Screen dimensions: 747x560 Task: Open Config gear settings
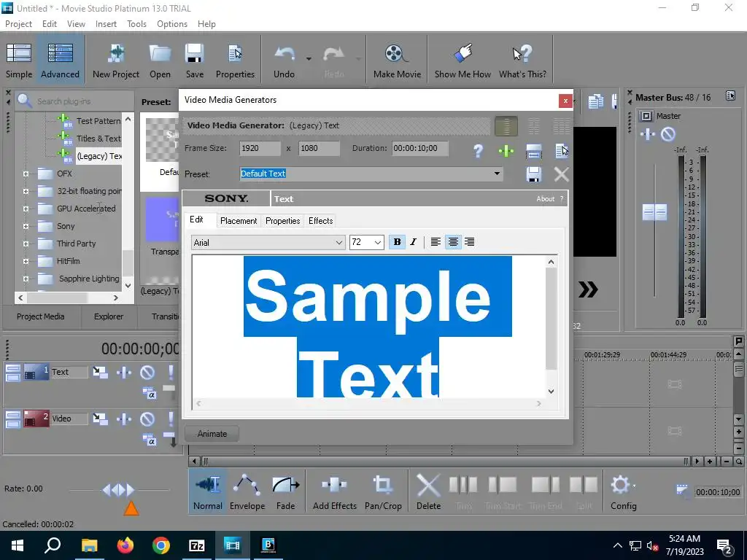623,492
